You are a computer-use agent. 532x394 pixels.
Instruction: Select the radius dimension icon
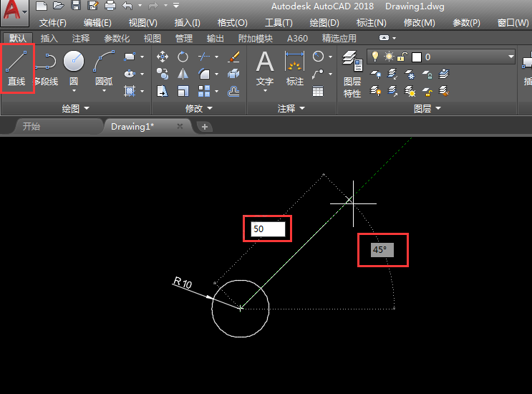[x=318, y=57]
